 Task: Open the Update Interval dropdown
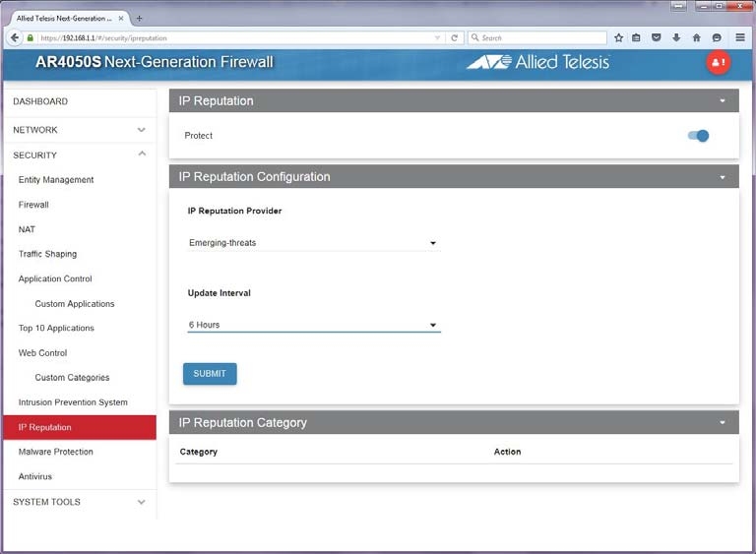[x=313, y=325]
